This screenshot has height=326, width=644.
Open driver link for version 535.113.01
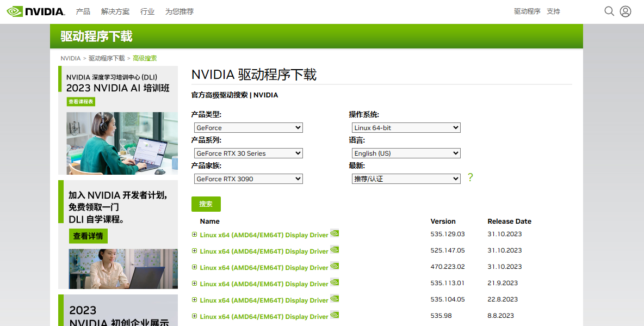coord(264,284)
